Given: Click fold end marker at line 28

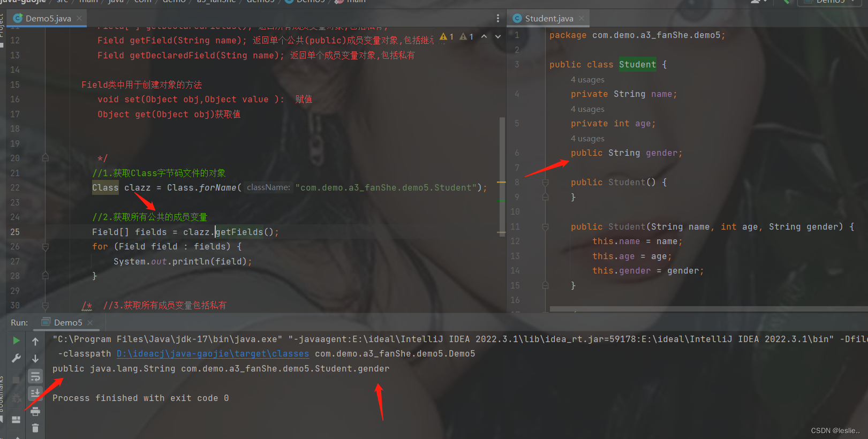Looking at the screenshot, I should (x=46, y=276).
